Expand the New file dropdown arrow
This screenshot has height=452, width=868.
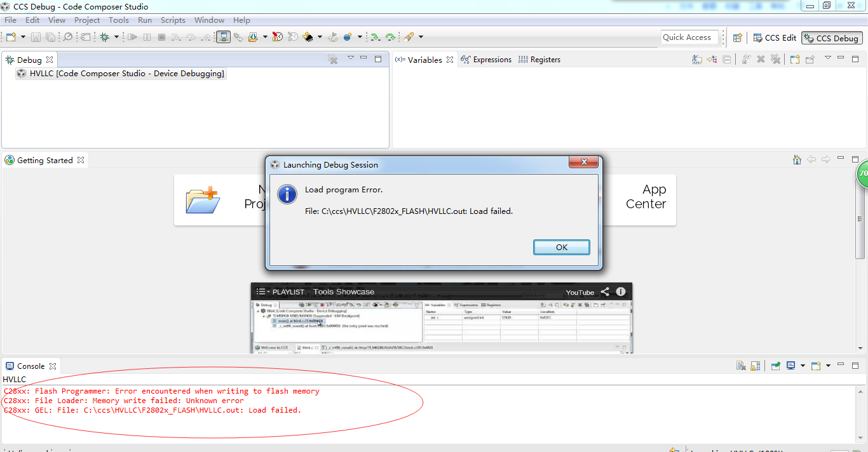point(23,37)
